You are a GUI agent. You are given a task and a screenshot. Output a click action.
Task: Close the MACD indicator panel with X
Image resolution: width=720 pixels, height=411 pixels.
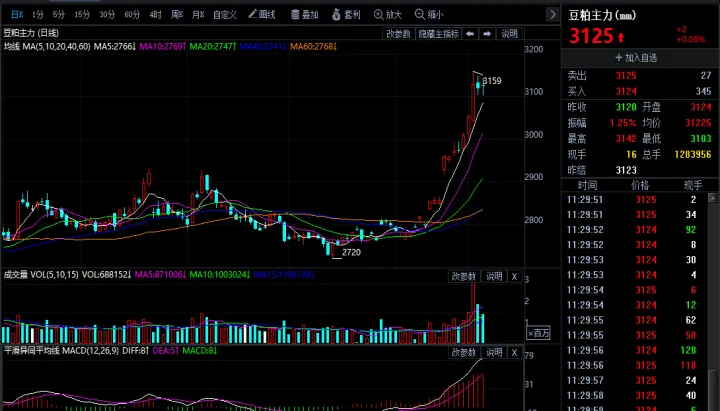(x=514, y=353)
